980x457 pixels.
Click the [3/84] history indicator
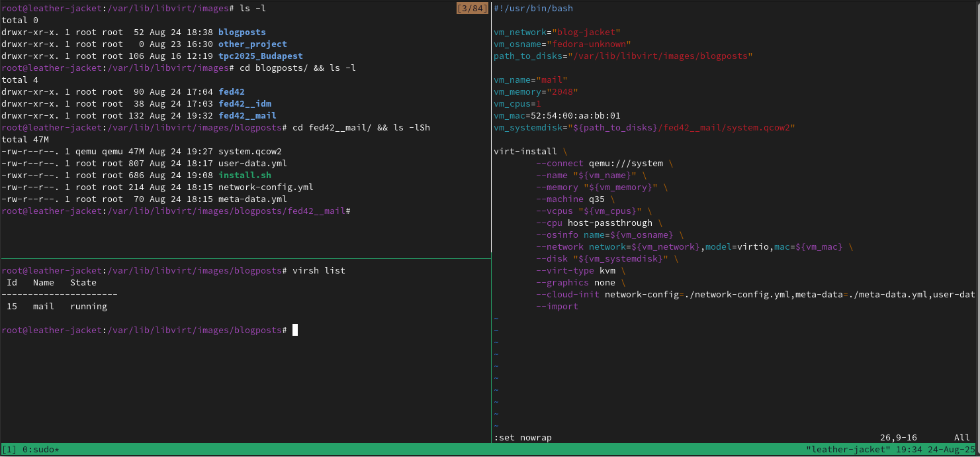click(x=472, y=8)
